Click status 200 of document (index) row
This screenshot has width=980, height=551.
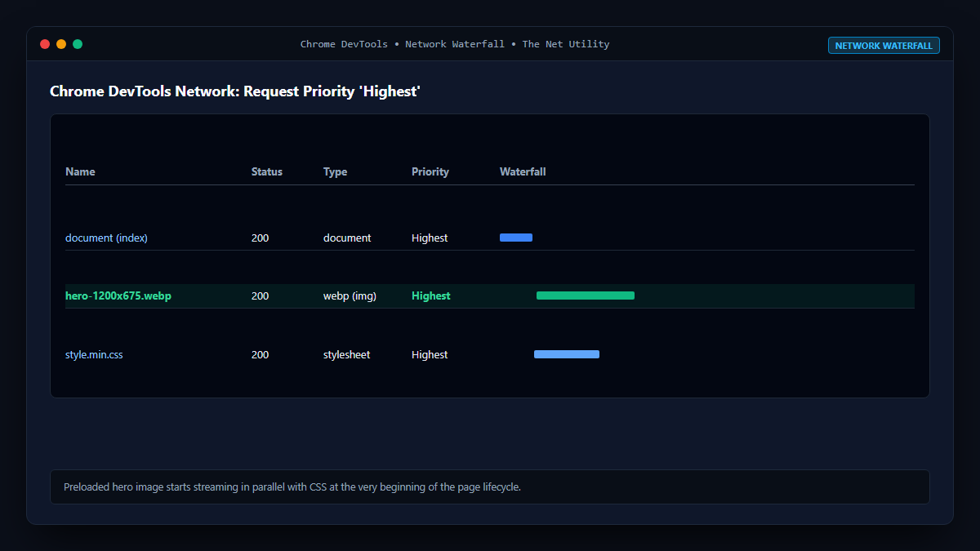[260, 238]
